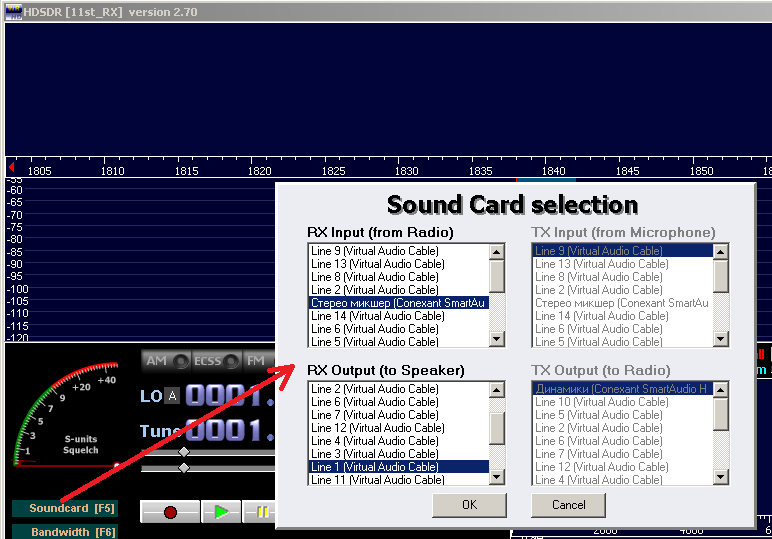Open Soundcard [F5] settings
The image size is (772, 539).
65,508
